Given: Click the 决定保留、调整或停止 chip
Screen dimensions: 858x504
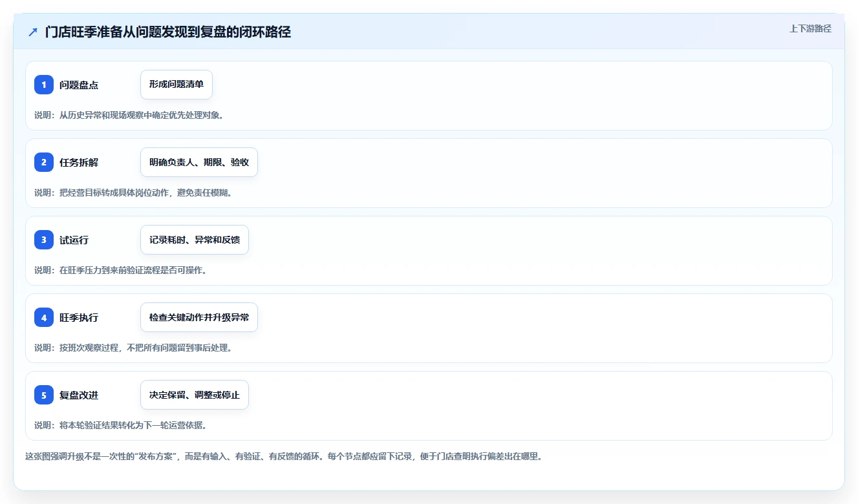Looking at the screenshot, I should click(195, 395).
